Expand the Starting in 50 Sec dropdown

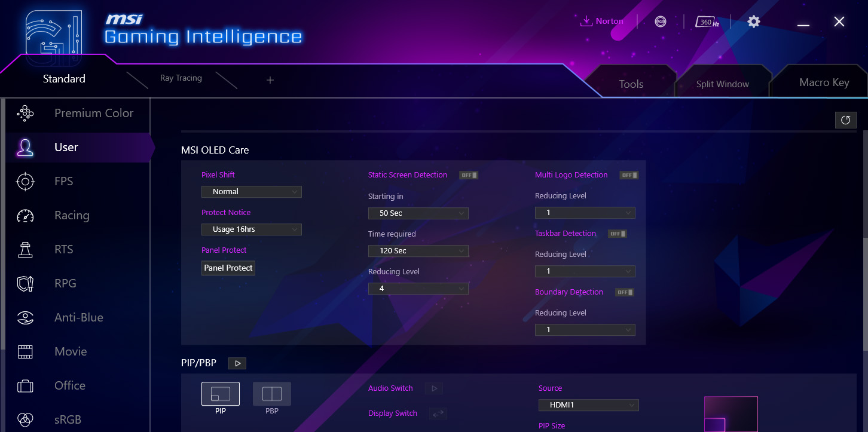coord(418,213)
